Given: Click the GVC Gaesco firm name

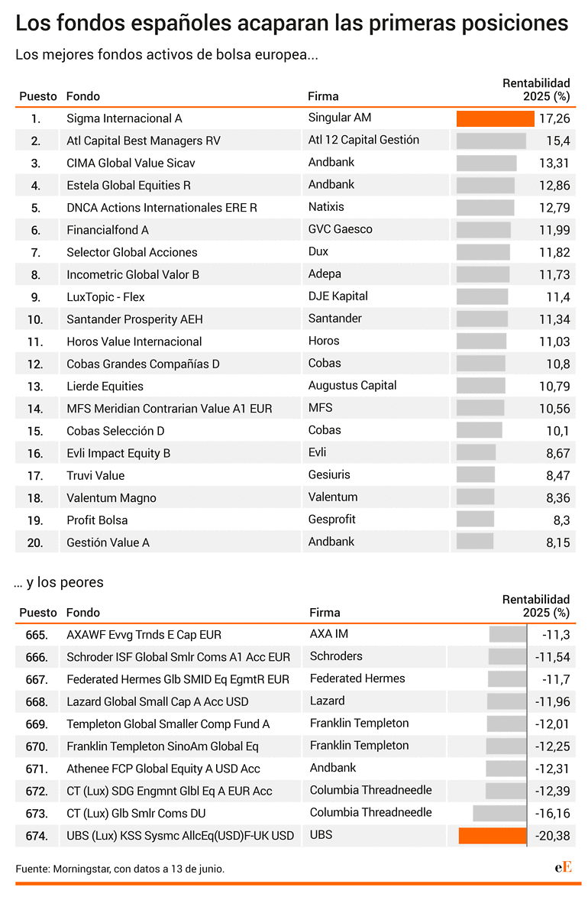Looking at the screenshot, I should (340, 229).
